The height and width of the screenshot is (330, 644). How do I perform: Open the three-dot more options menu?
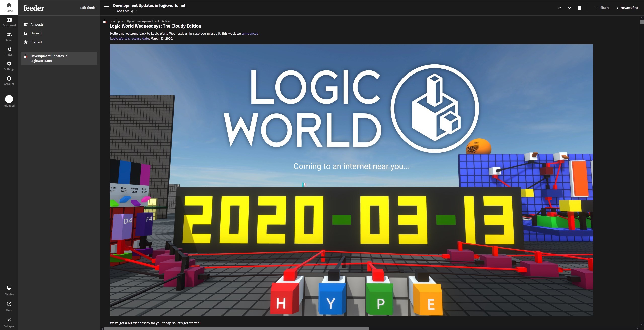136,11
